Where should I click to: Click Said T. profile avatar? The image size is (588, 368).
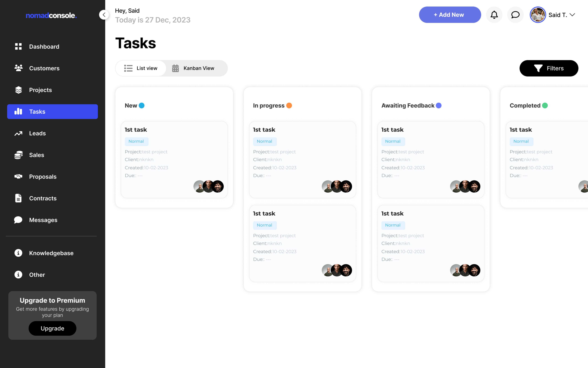[x=538, y=15]
